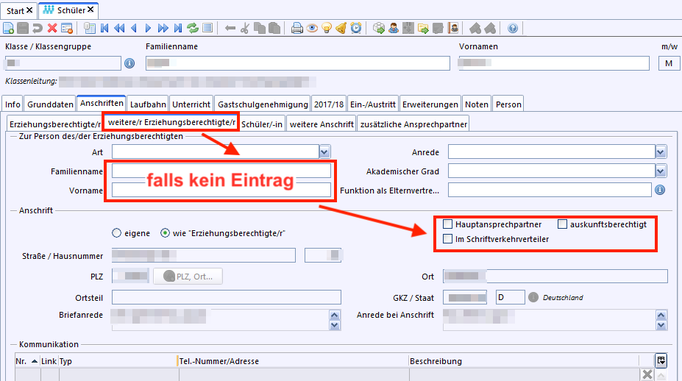
Task: Open the Unterricht tab
Action: (191, 104)
